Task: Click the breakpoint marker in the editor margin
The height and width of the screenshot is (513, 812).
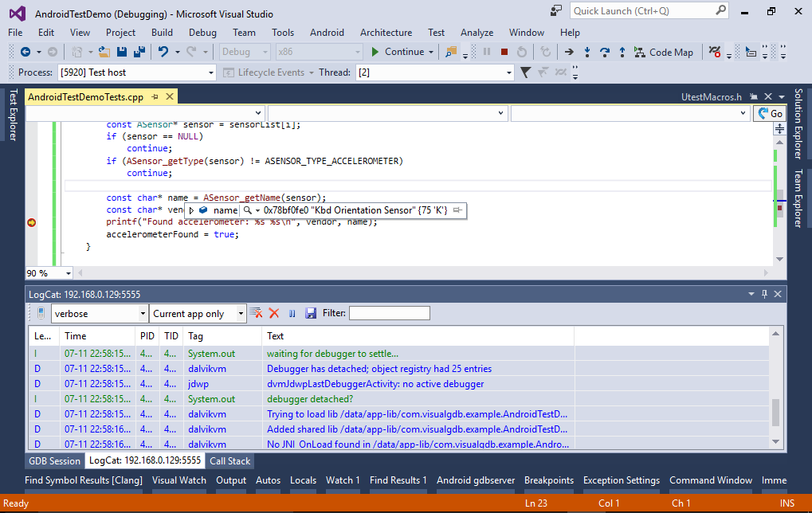Action: click(32, 222)
